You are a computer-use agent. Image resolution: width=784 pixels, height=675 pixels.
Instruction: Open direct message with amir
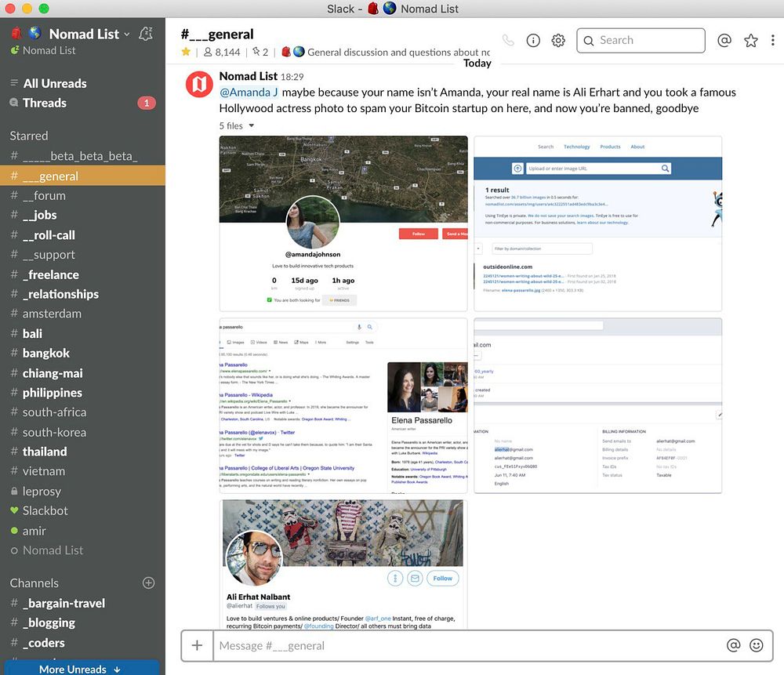pos(82,531)
